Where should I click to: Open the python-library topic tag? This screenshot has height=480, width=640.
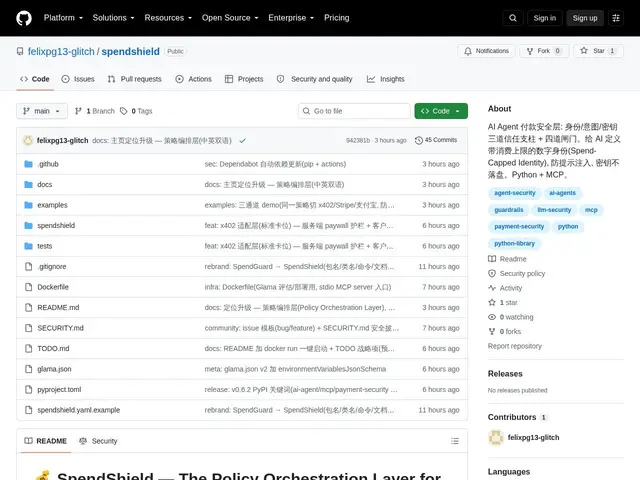[x=514, y=243]
